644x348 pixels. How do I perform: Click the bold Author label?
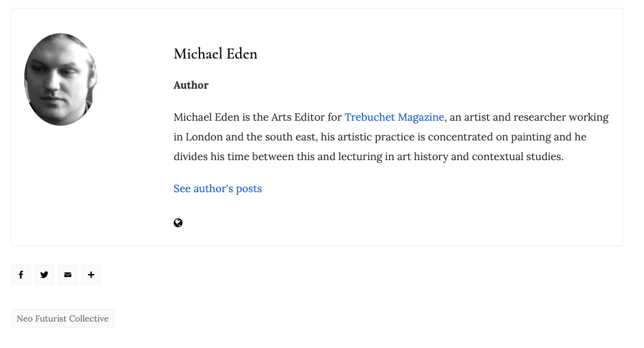(x=191, y=85)
